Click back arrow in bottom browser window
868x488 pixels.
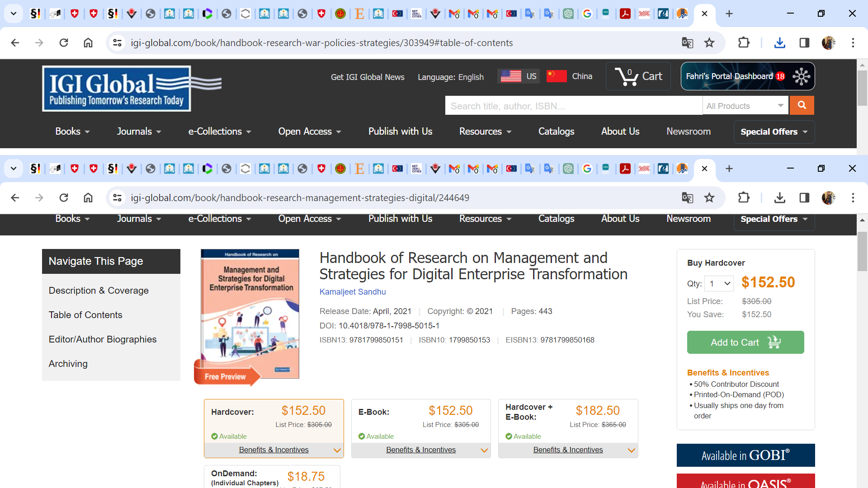(x=15, y=198)
